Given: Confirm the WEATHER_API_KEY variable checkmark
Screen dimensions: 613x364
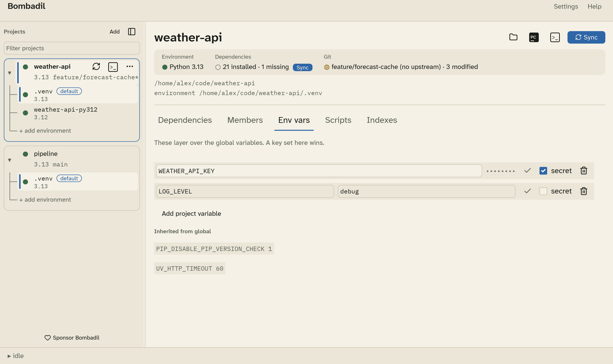Looking at the screenshot, I should point(528,171).
